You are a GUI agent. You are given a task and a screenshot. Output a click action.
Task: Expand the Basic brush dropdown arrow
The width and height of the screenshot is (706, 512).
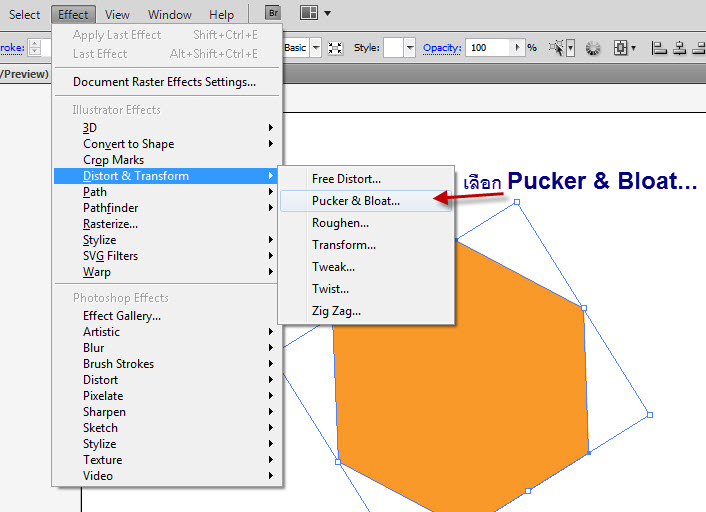(316, 47)
